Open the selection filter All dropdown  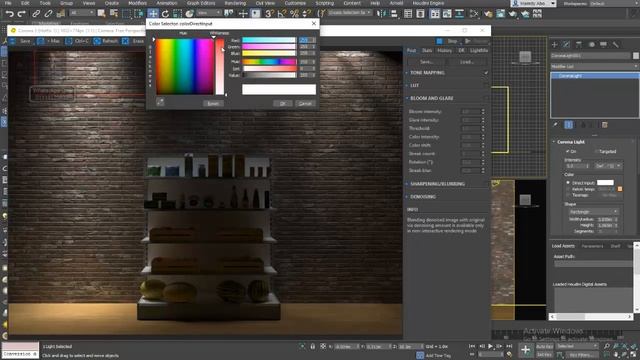click(81, 13)
